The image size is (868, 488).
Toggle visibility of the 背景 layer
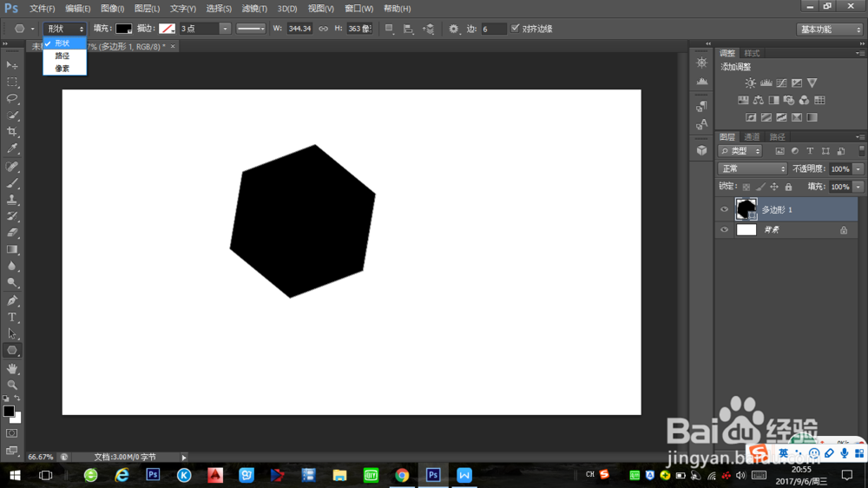point(724,230)
